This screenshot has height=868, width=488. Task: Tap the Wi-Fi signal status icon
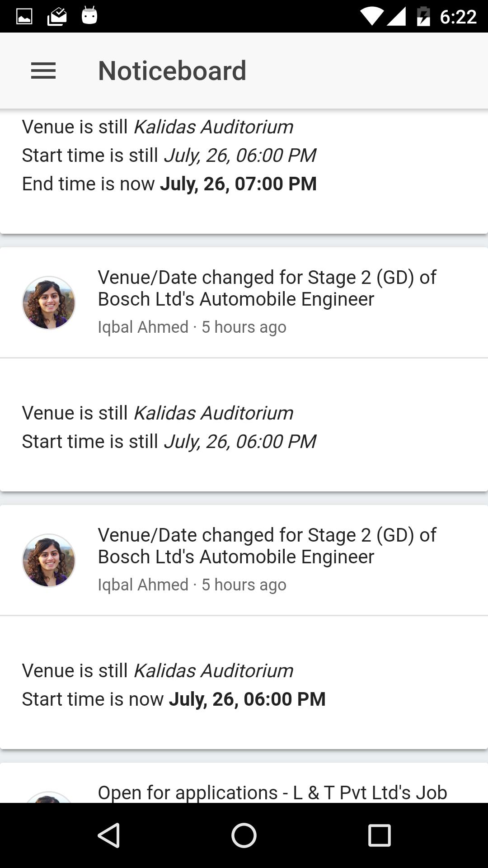click(372, 17)
